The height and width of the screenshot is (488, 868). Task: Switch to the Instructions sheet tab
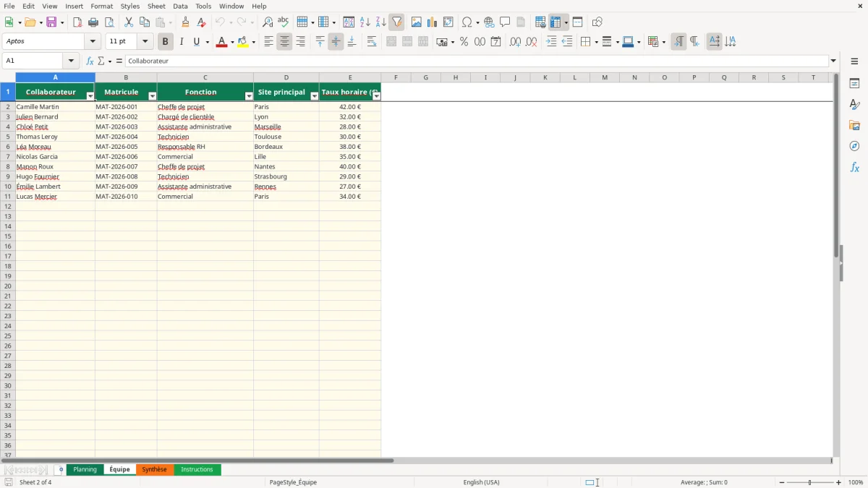[197, 470]
